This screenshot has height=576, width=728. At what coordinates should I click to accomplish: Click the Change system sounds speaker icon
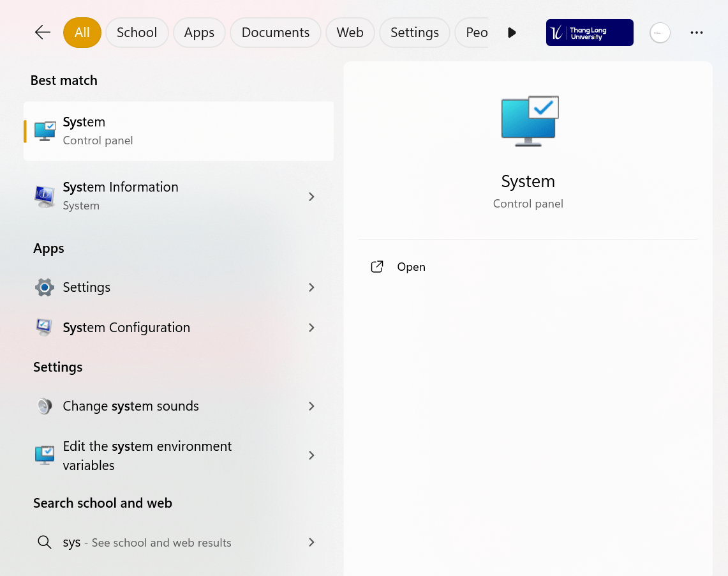(45, 406)
